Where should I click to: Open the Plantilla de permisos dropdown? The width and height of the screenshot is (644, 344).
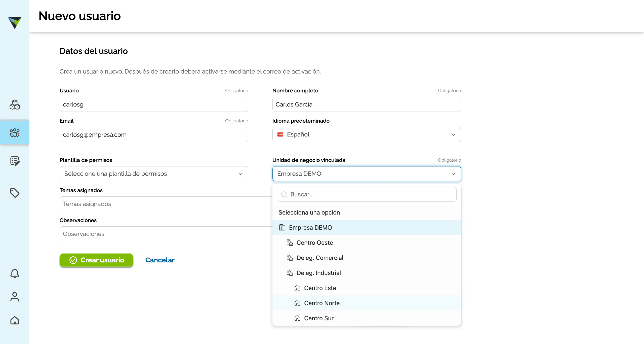tap(154, 174)
